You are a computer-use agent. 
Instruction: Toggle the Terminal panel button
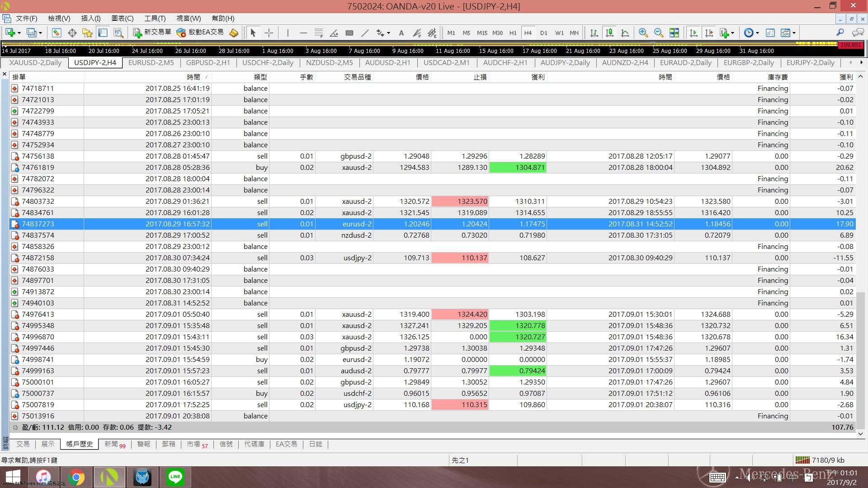[103, 33]
